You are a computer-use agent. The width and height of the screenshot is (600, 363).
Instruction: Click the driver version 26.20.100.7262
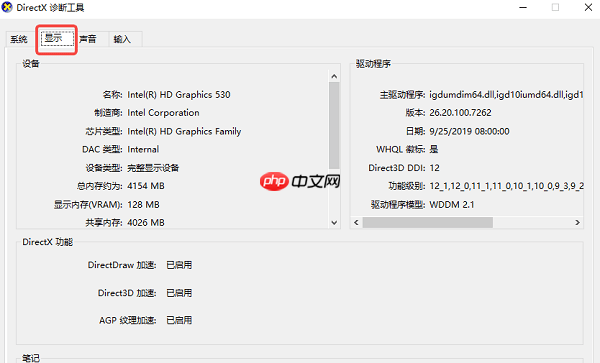460,112
